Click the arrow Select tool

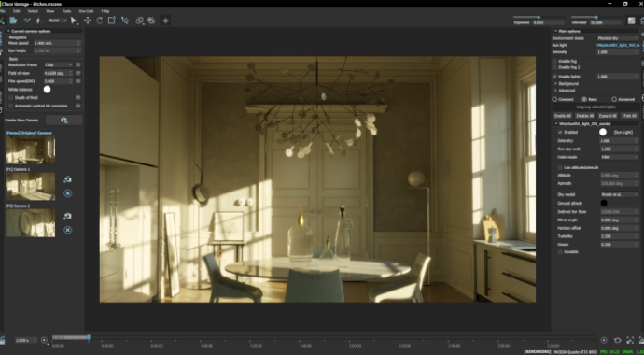coord(74,21)
